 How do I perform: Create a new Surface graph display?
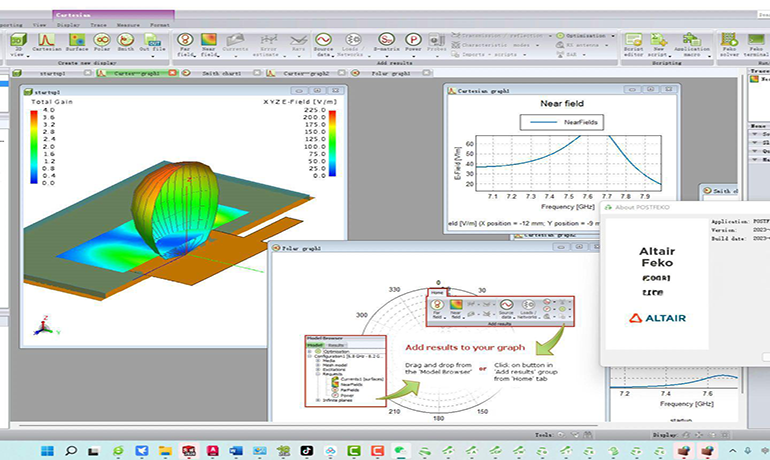point(77,42)
